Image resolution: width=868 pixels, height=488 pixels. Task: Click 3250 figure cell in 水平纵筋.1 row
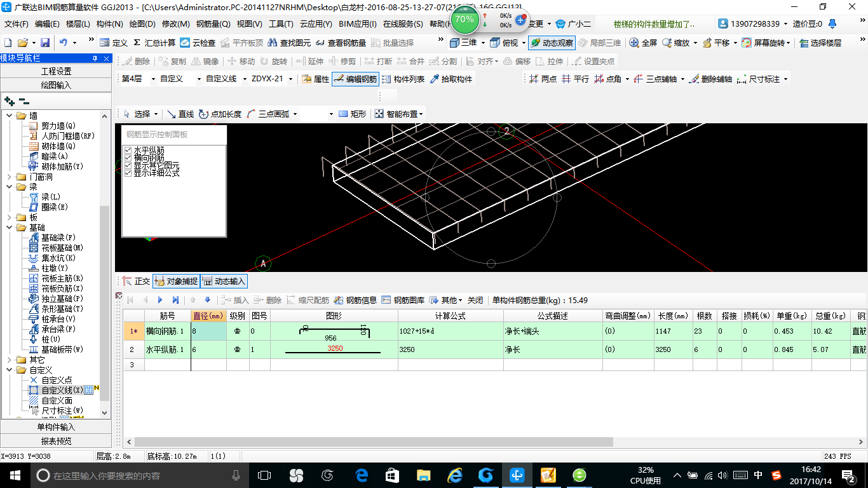334,349
